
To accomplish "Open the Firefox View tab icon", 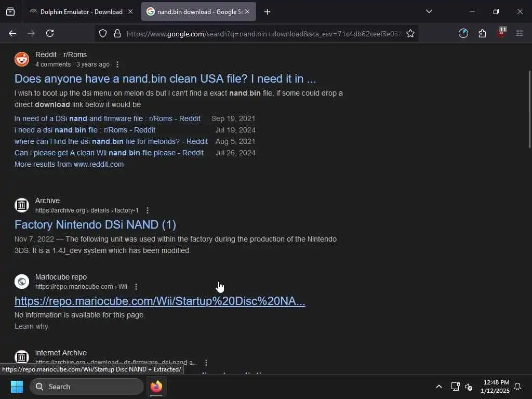I will [x=10, y=11].
